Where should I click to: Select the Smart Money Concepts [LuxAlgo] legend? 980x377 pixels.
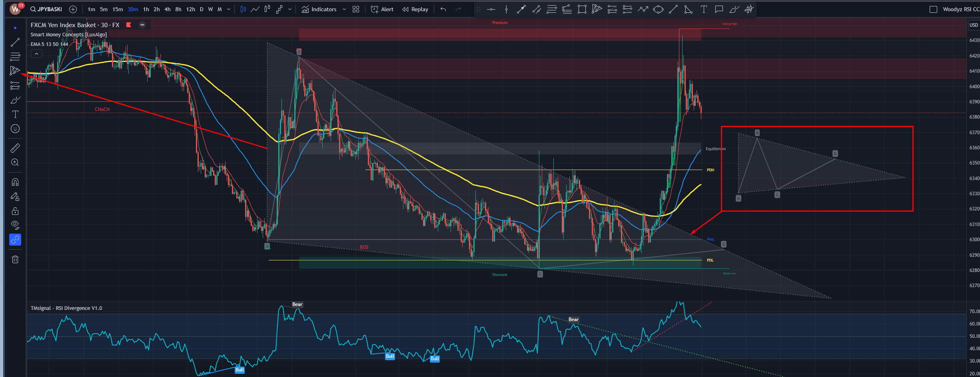69,34
